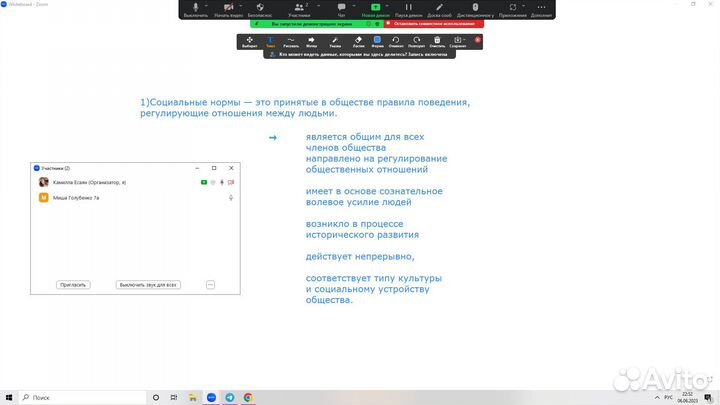This screenshot has height=405, width=720.
Task: Toggle organizer's red video-off icon
Action: (x=231, y=182)
